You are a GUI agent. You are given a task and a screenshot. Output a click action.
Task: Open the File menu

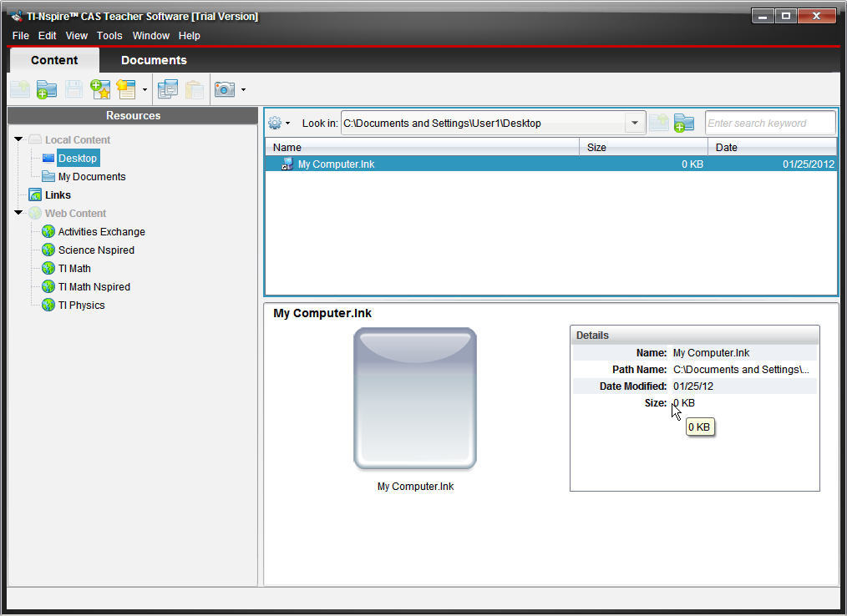pyautogui.click(x=21, y=36)
